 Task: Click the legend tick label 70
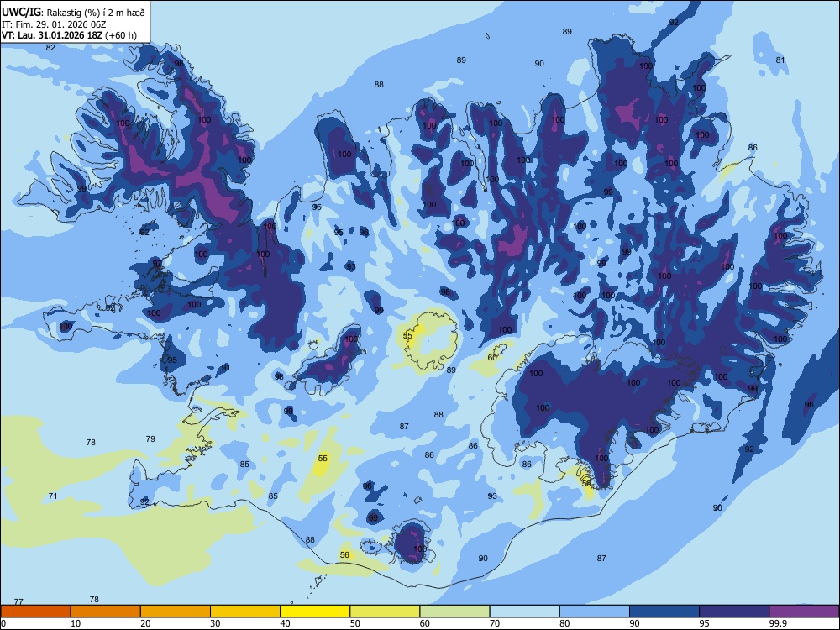pyautogui.click(x=495, y=623)
